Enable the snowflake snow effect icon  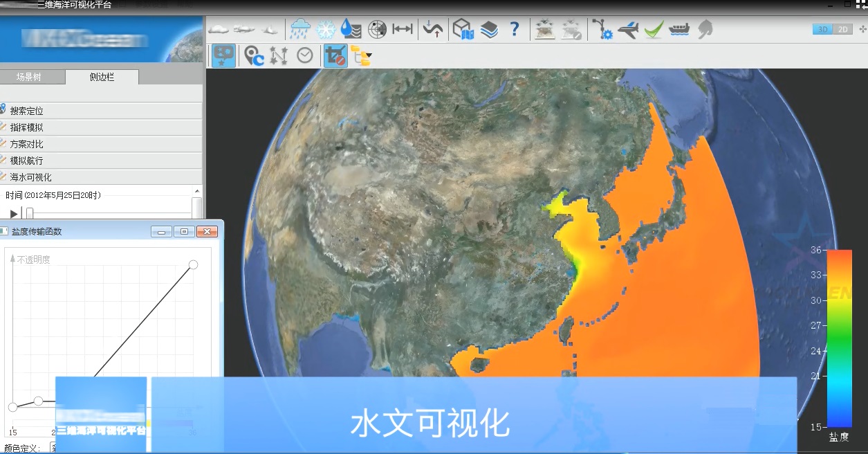[x=325, y=29]
